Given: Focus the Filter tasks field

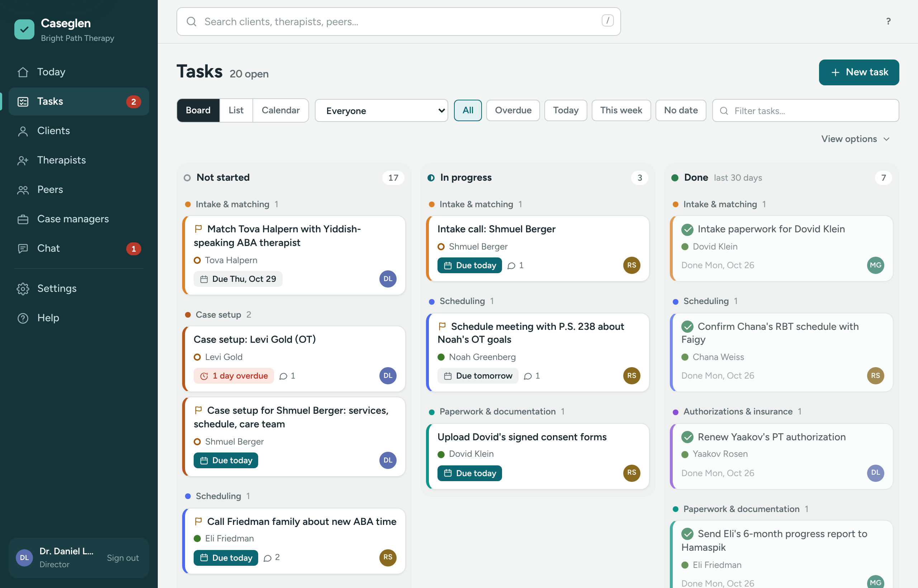Looking at the screenshot, I should click(x=805, y=111).
